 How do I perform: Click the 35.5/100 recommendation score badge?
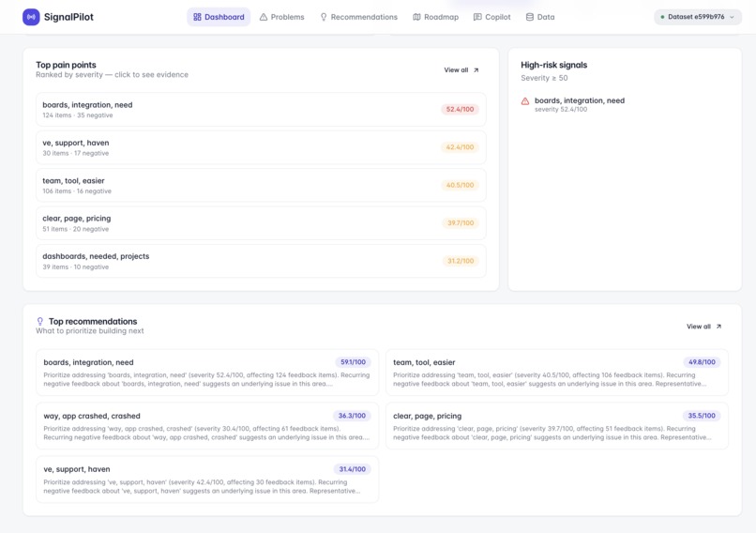tap(702, 416)
